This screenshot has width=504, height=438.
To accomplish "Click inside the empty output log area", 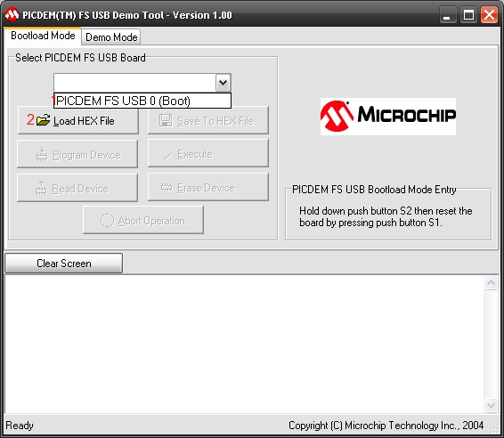I will coord(244,344).
